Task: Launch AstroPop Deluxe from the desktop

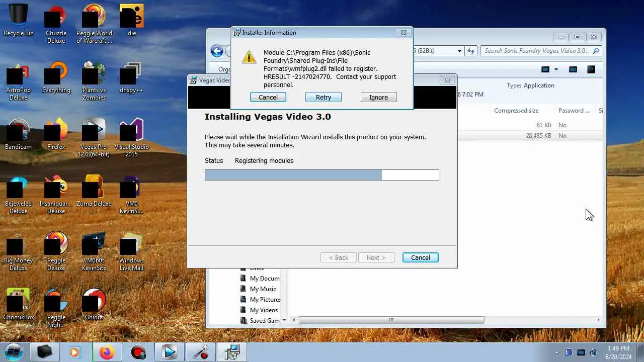Action: pos(19,81)
